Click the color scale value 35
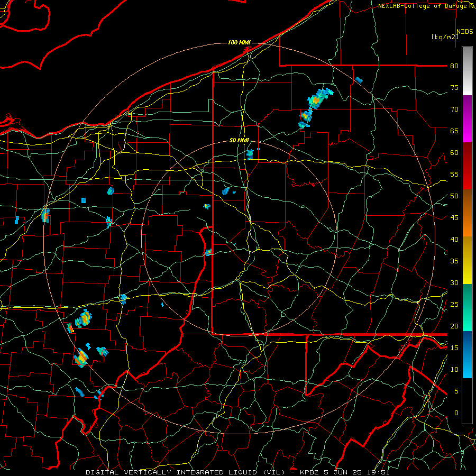Screen dimensions: 476x476 [454, 261]
